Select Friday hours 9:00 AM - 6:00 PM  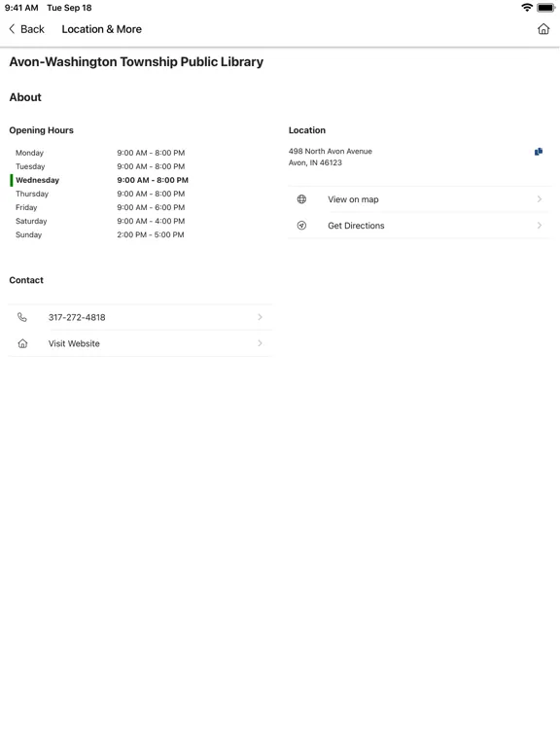coord(151,208)
